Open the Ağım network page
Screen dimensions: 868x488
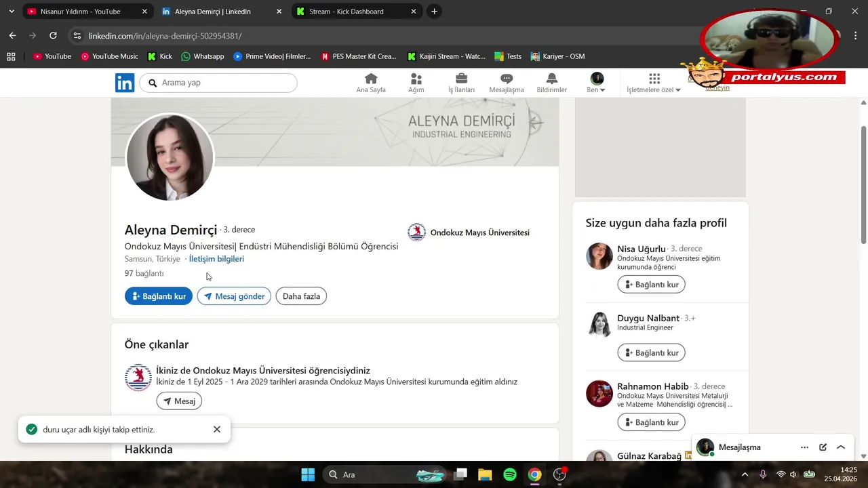(x=416, y=83)
